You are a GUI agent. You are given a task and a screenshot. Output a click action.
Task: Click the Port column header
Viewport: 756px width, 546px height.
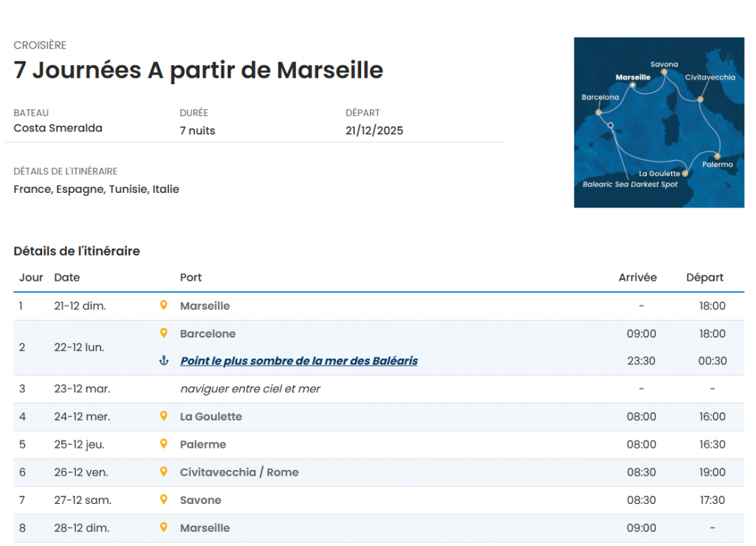(x=190, y=278)
